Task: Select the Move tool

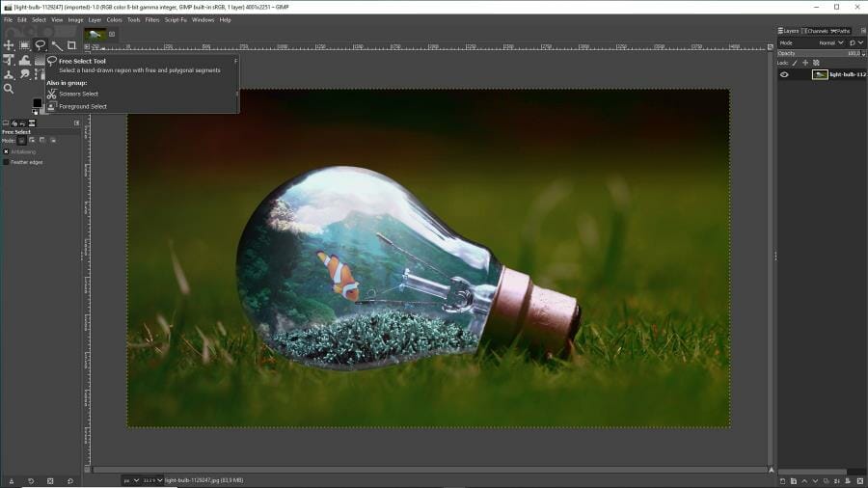Action: (x=9, y=44)
